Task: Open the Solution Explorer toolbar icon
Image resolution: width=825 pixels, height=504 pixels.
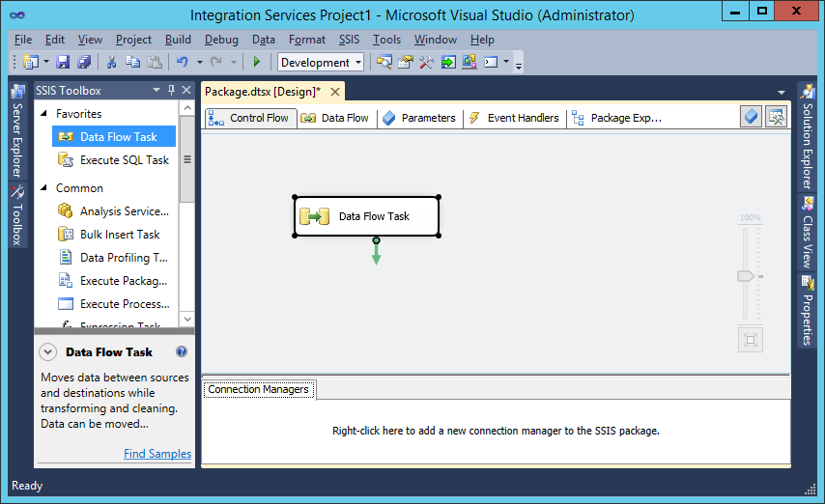Action: click(384, 62)
